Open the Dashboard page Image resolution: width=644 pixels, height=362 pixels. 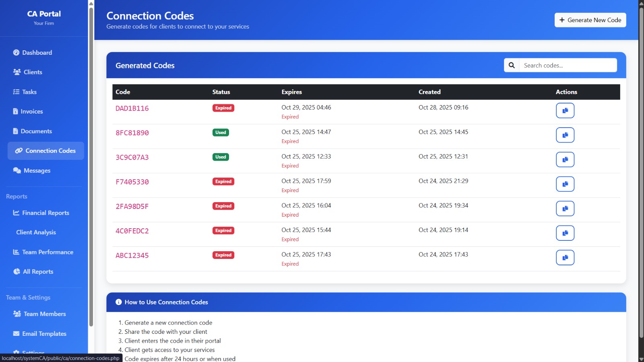tap(37, 53)
